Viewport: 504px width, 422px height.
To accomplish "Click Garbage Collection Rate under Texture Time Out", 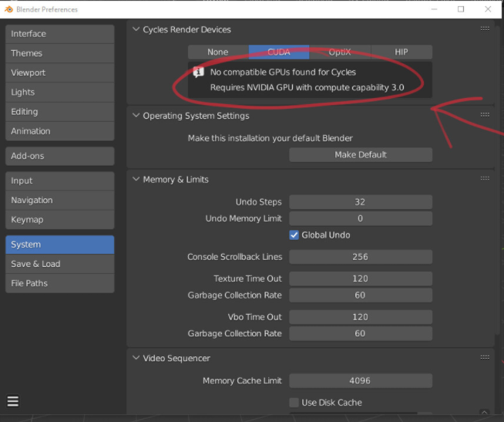I will click(361, 295).
